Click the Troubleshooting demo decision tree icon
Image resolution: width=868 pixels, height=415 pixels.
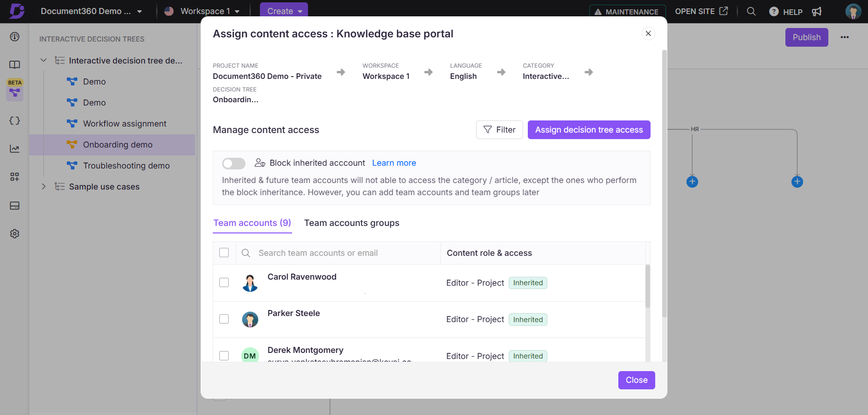(x=72, y=165)
